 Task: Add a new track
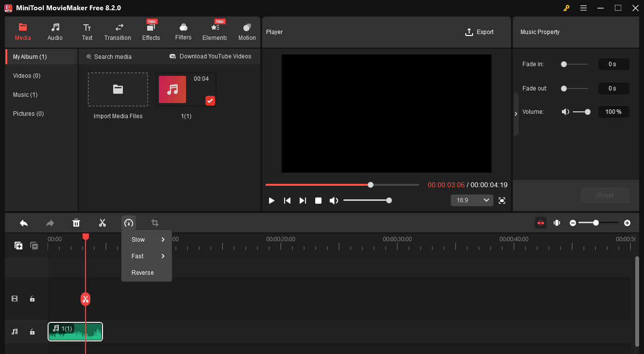[18, 246]
